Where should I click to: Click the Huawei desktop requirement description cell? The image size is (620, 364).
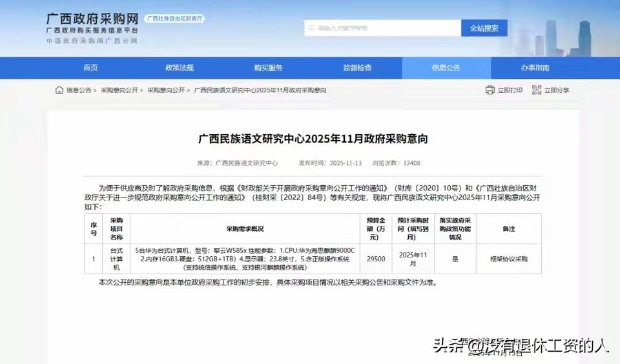coord(245,259)
